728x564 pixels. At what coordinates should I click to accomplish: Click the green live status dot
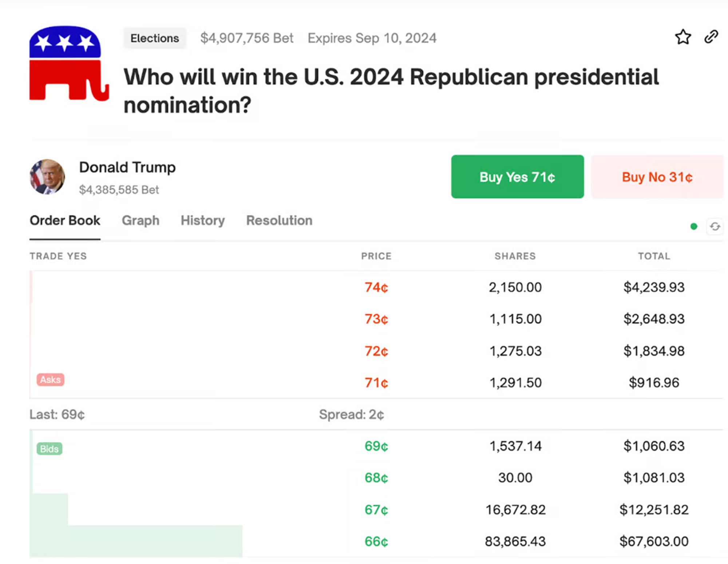pos(694,227)
